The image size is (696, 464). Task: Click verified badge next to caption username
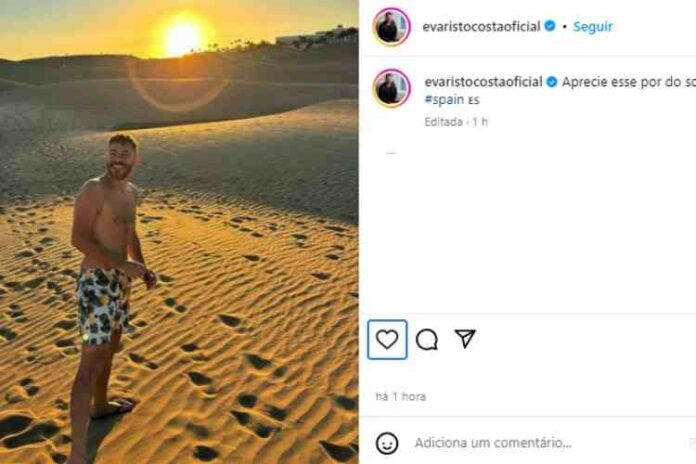(x=550, y=81)
